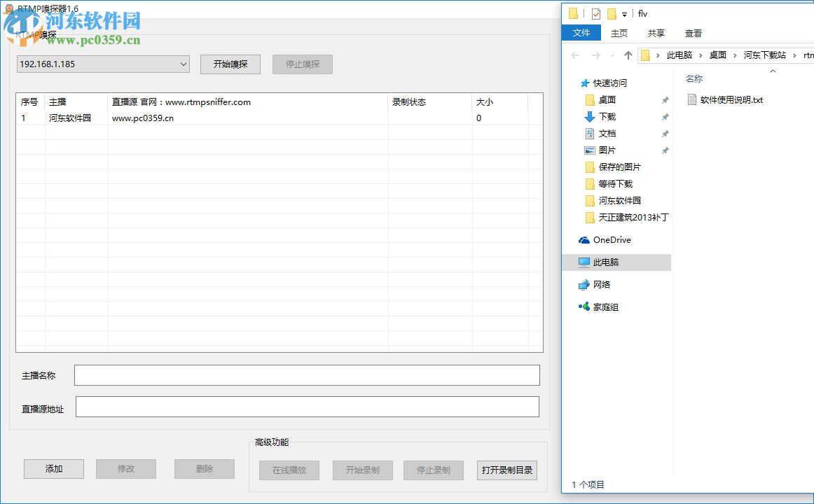Open the 192.168.1.185 IP address dropdown
Viewport: 814px width, 504px height.
184,64
